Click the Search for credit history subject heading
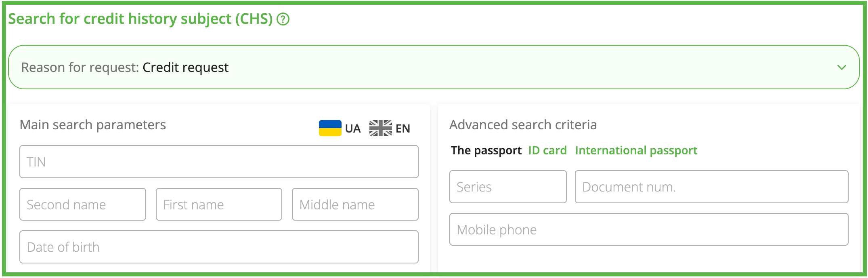The height and width of the screenshot is (278, 868). (140, 19)
